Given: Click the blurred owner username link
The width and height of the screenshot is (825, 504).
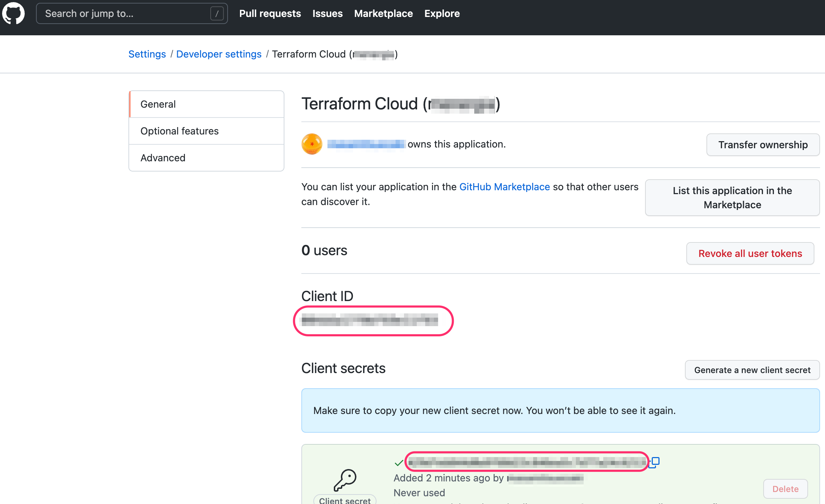Looking at the screenshot, I should (x=366, y=144).
